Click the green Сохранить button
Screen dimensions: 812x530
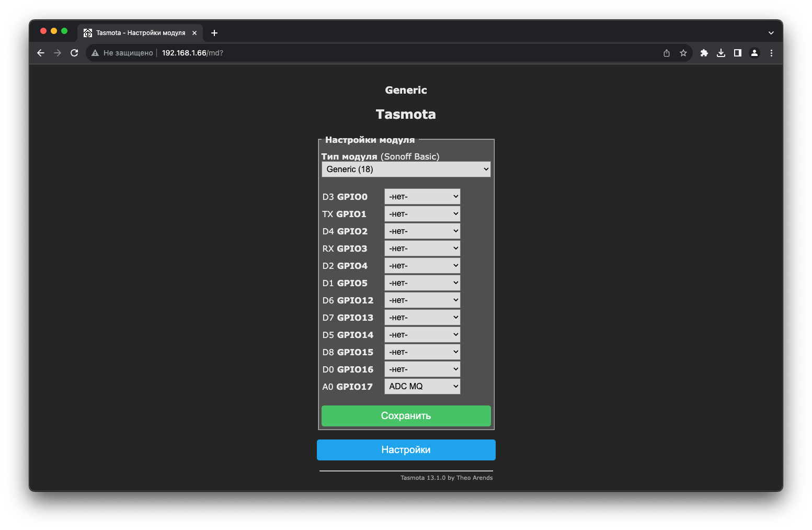pyautogui.click(x=406, y=416)
